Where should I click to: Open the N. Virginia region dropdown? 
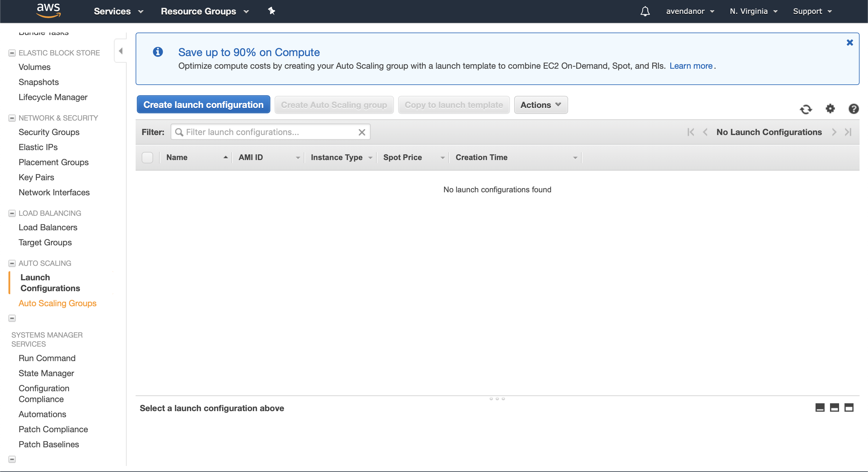click(x=753, y=11)
